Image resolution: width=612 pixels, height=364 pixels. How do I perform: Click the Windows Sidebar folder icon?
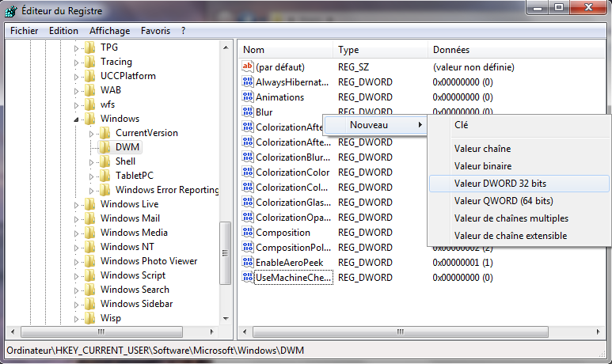89,304
